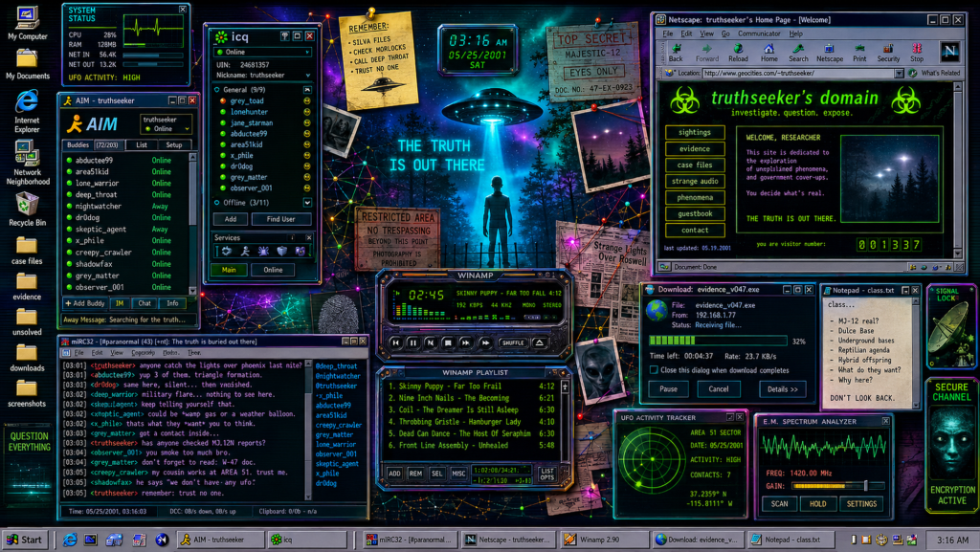Click Back in the Netscape toolbar
Viewport: 980px width, 552px height.
(x=676, y=53)
